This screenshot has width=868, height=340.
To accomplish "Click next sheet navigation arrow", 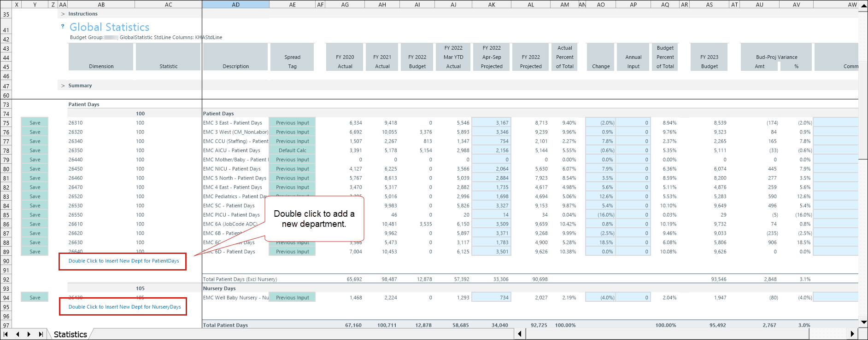I will point(29,334).
